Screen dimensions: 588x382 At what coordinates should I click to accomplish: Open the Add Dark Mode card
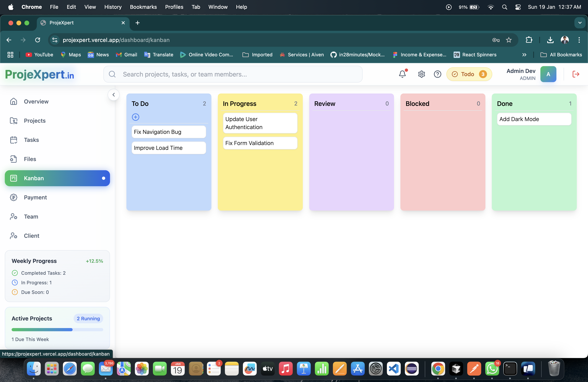click(534, 119)
